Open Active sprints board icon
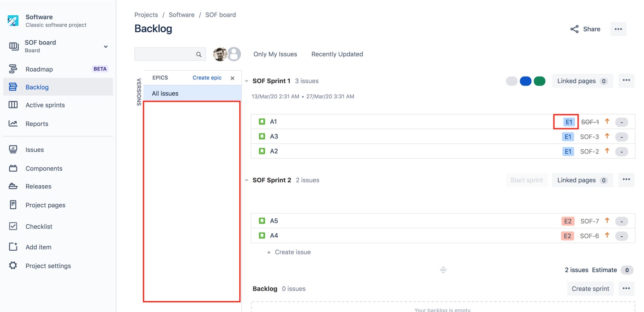This screenshot has width=644, height=312. (13, 105)
